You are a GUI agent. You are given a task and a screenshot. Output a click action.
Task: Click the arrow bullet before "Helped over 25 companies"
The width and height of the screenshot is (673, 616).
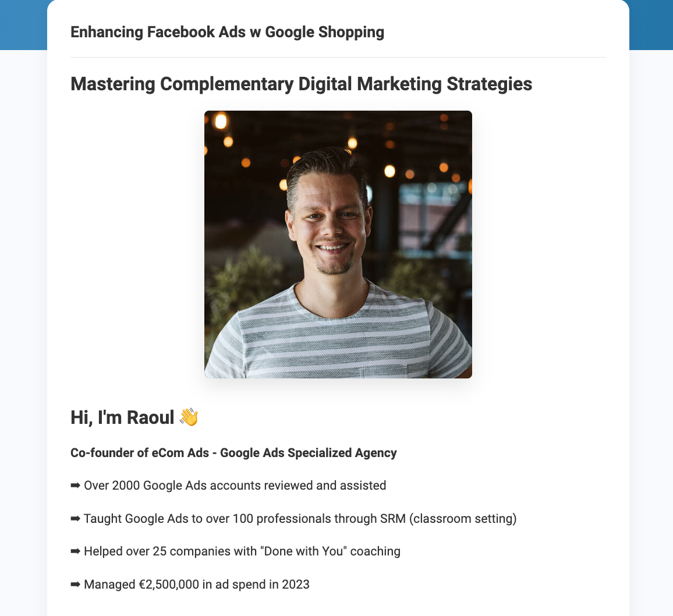pyautogui.click(x=76, y=551)
